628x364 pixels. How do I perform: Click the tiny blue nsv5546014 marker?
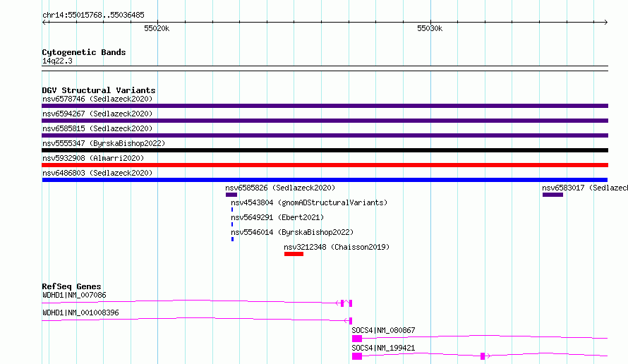[232, 239]
